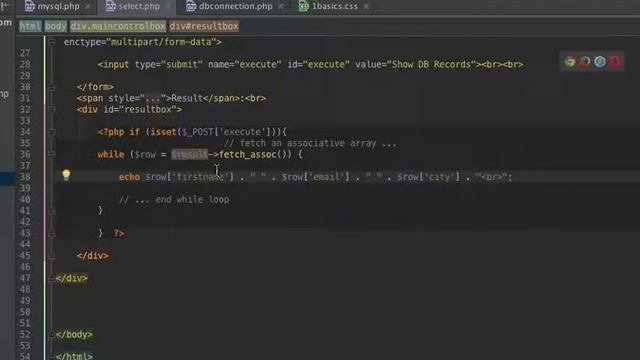Switch to the 1basics.css tab
Screen dimensions: 640x360
click(x=335, y=6)
